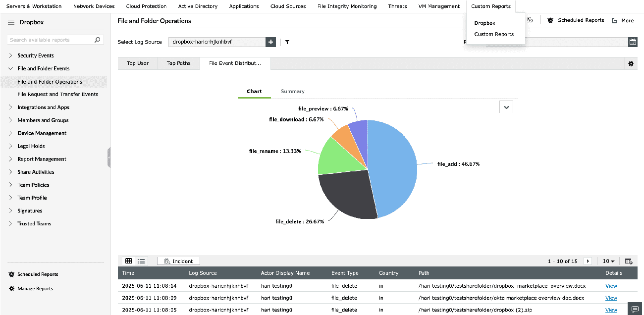Open the filter funnel icon
Image resolution: width=644 pixels, height=315 pixels.
[x=287, y=42]
